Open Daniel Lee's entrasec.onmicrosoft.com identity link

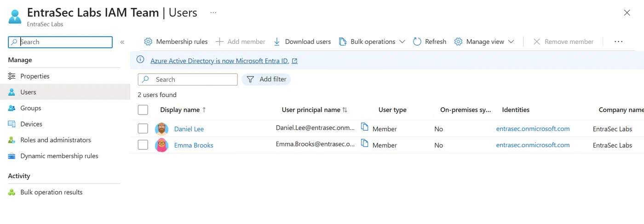pyautogui.click(x=533, y=129)
